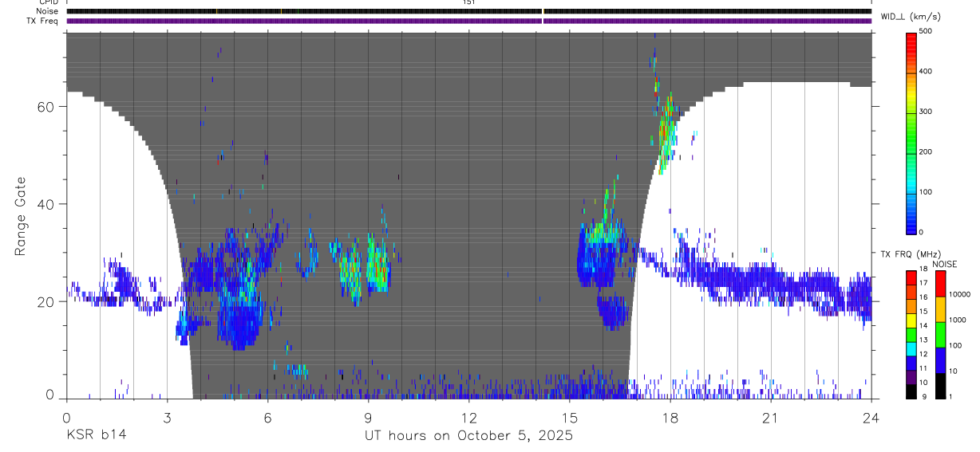Screen dimensions: 980x452
Task: Click the 12 tick label on the UT hours axis
Action: click(468, 417)
